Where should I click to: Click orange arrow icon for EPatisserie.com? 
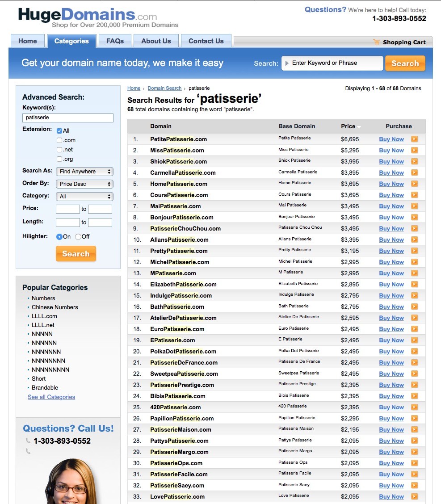[414, 340]
